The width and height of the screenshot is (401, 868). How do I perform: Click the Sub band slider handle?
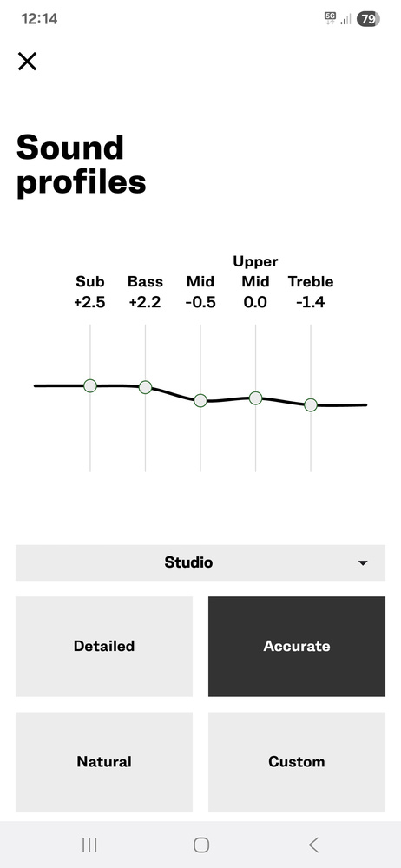tap(90, 386)
